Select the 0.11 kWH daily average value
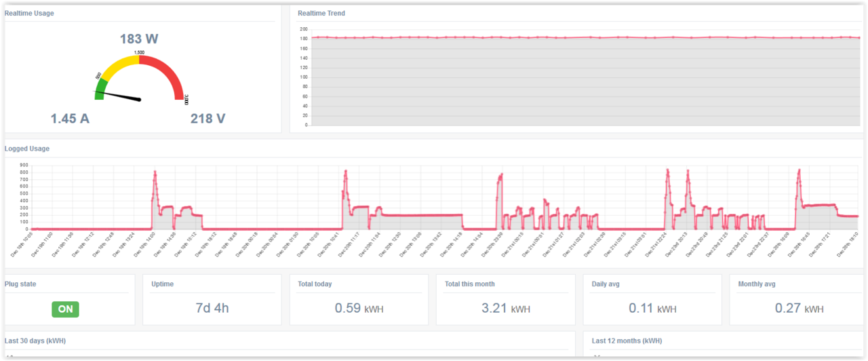 coord(652,308)
